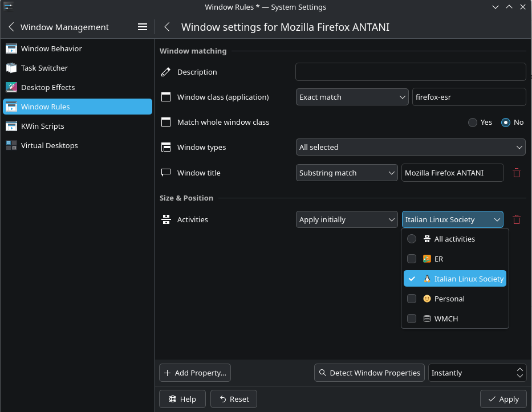Select Task Switcher in the sidebar
This screenshot has height=412, width=532.
click(44, 68)
